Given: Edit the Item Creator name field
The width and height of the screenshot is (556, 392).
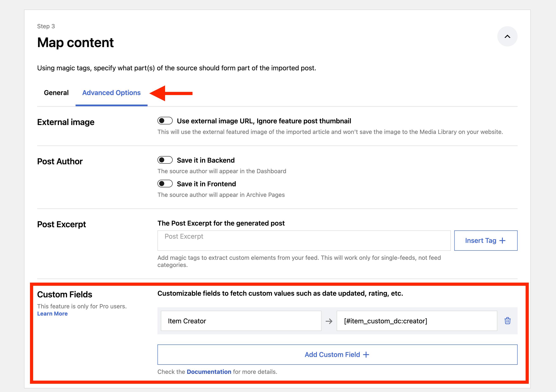Looking at the screenshot, I should [241, 321].
